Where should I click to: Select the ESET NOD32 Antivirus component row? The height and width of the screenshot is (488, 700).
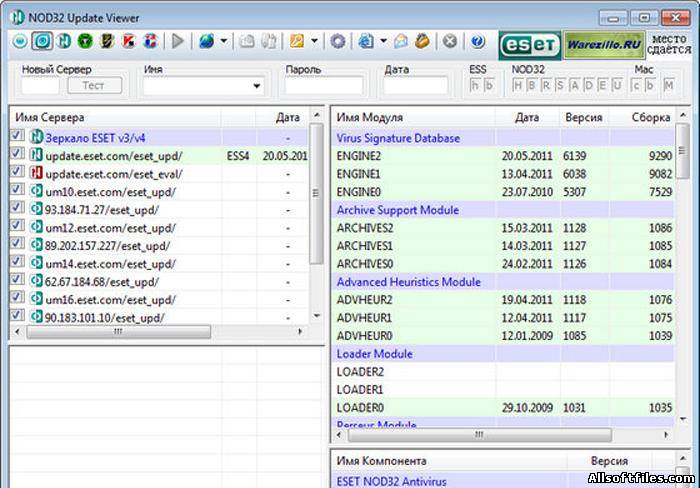tap(503, 481)
